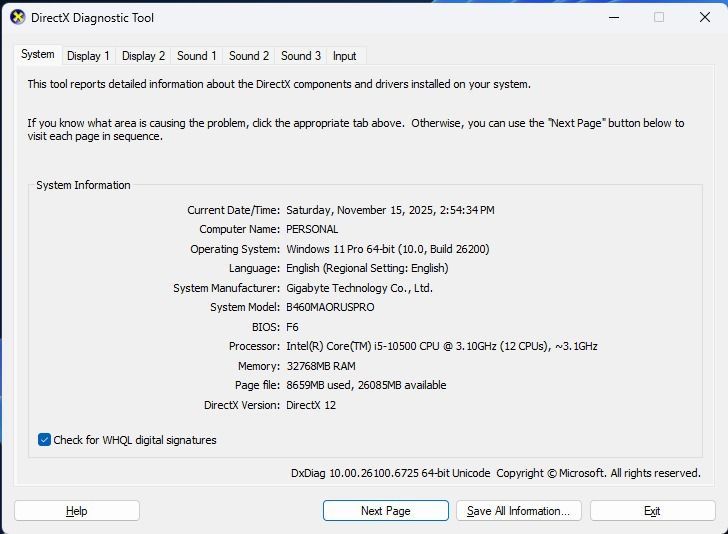The image size is (728, 534).
Task: Click the Computer Name label
Action: click(x=240, y=229)
